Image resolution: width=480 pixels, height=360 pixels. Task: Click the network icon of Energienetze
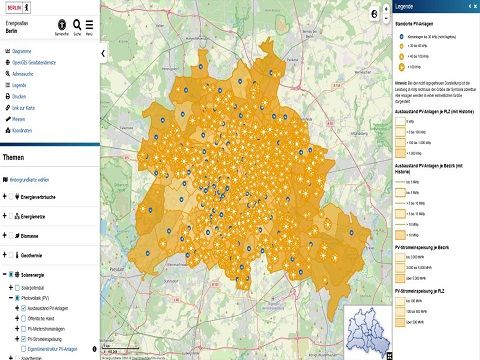pyautogui.click(x=17, y=216)
